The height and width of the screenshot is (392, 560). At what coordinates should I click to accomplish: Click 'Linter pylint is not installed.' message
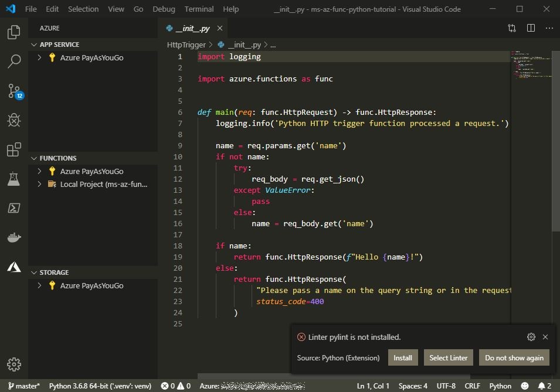[x=354, y=337]
